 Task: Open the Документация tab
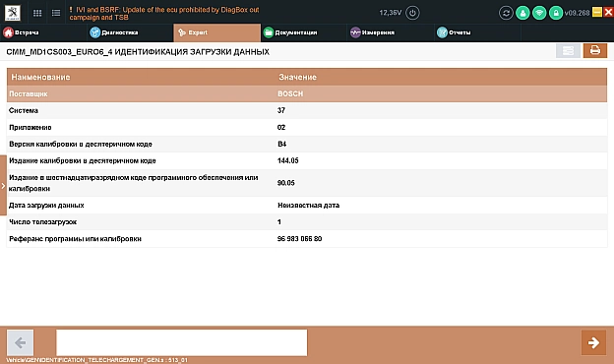304,32
